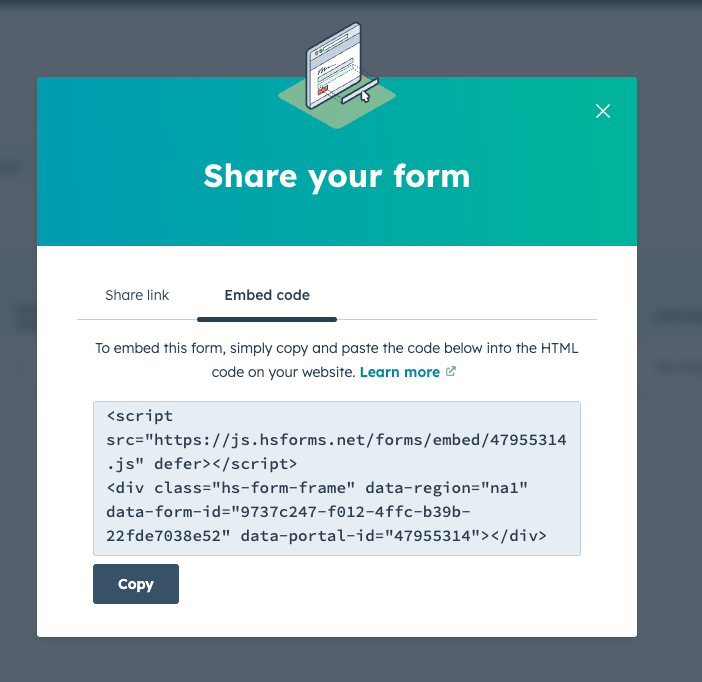Screen dimensions: 702x682
Task: Click the dark underline beneath Embed code
Action: 267,319
